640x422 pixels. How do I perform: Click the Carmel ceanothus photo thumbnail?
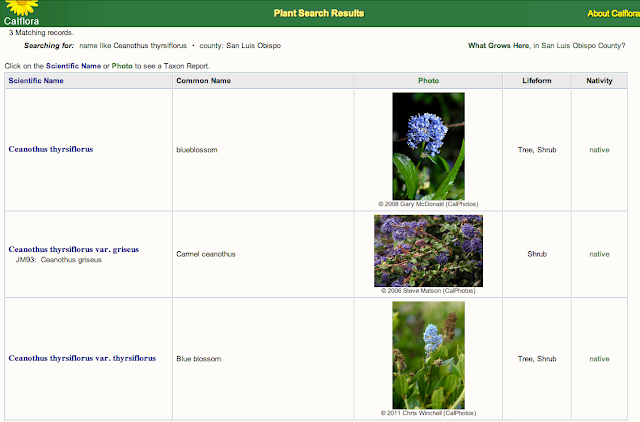tap(428, 251)
